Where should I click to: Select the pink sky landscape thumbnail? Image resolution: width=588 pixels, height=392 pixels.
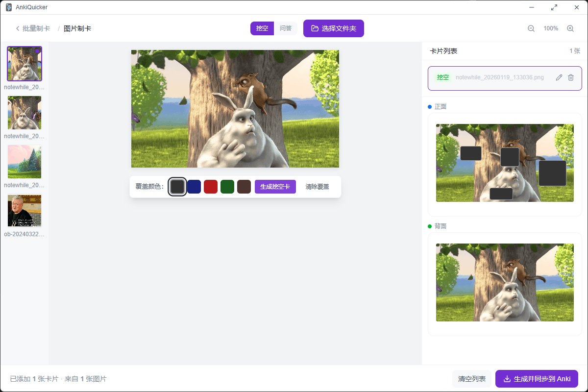(24, 162)
